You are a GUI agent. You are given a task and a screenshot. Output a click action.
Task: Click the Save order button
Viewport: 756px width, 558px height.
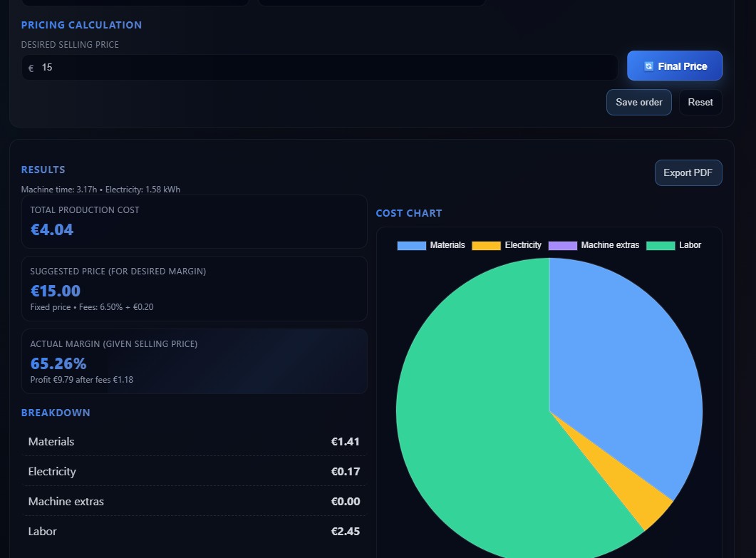[638, 102]
